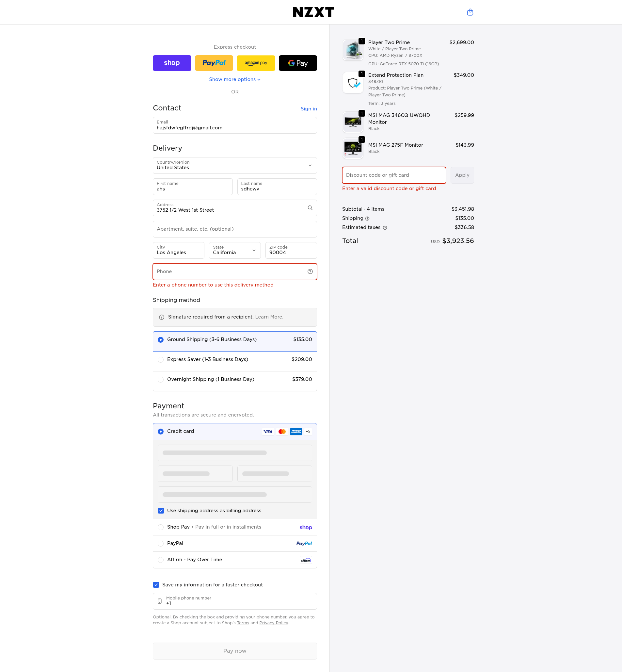Uncheck Use shipping address as billing
Screen dimensions: 622x672
coord(161,511)
